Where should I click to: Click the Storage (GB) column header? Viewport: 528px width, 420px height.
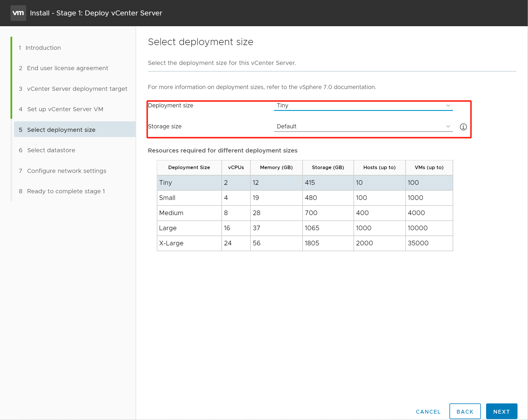pyautogui.click(x=328, y=167)
